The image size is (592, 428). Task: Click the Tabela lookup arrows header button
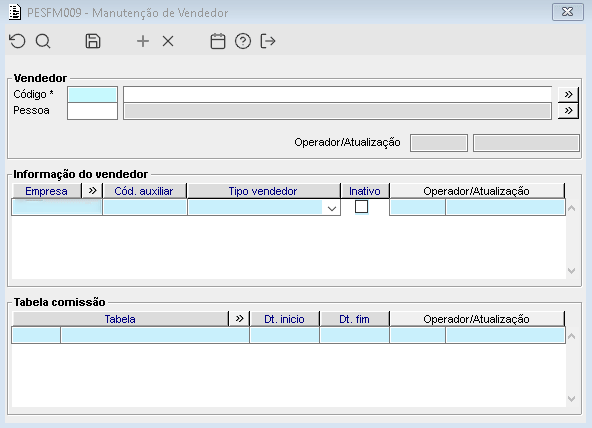[239, 319]
